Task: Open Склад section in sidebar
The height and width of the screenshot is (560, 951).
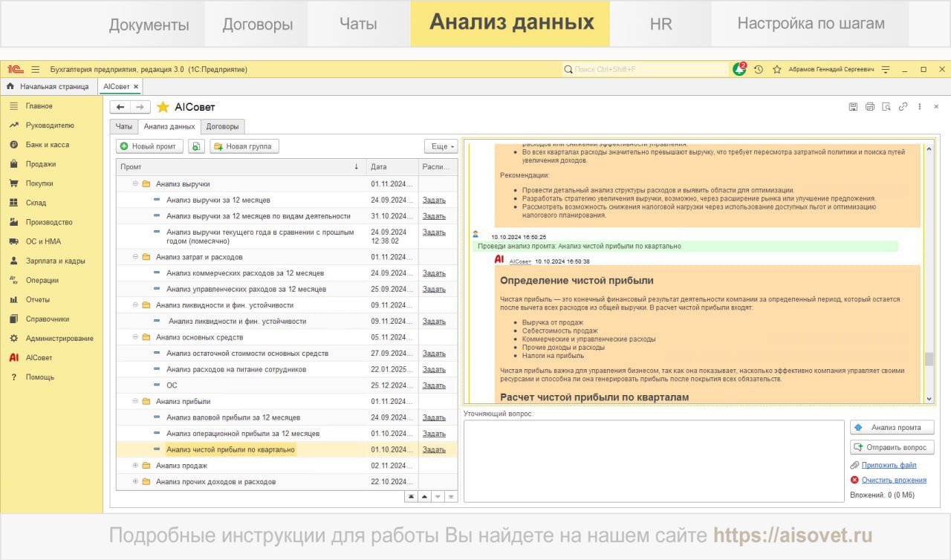Action: click(x=36, y=203)
